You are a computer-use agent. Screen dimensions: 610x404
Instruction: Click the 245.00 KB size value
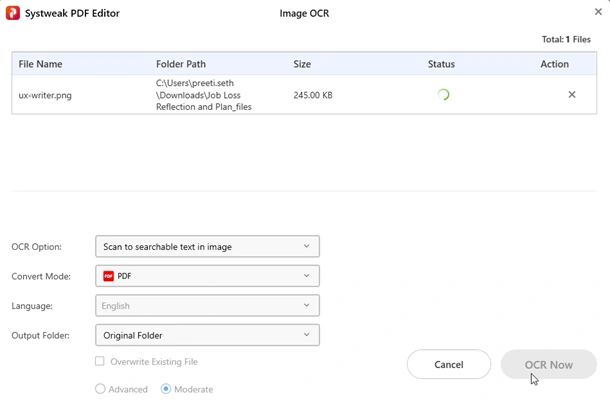pos(313,95)
